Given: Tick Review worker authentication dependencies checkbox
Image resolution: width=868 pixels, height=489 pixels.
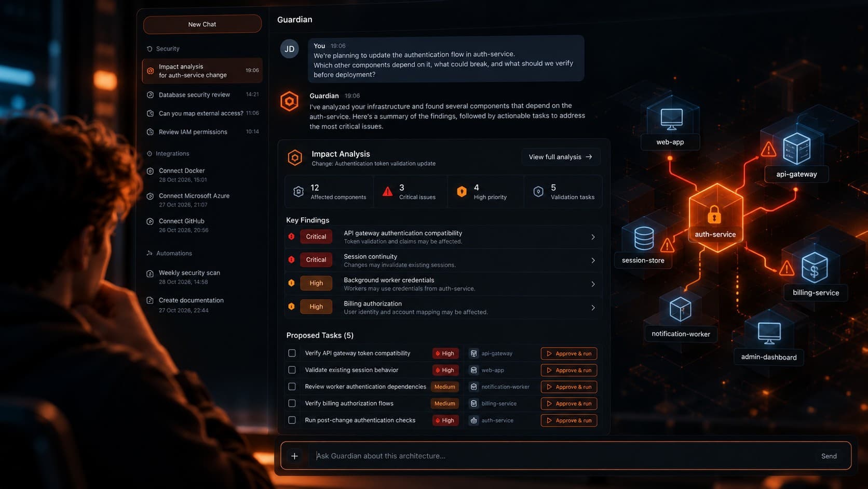Looking at the screenshot, I should 292,387.
